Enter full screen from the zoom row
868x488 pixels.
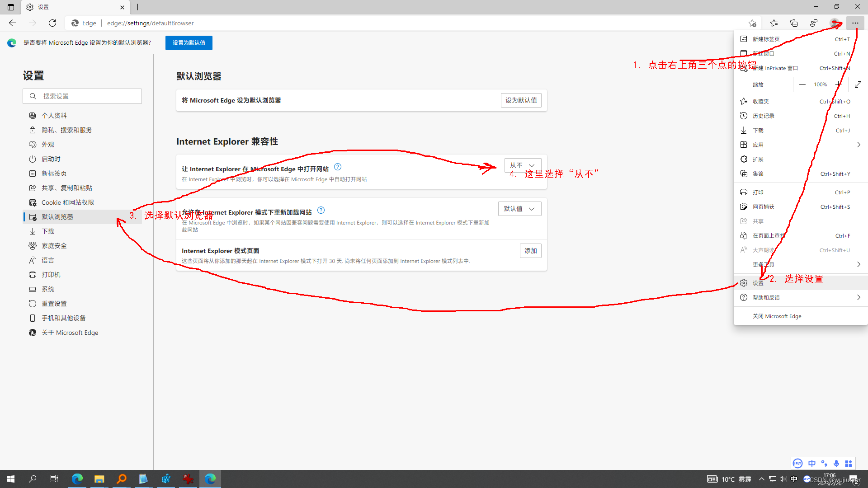858,84
